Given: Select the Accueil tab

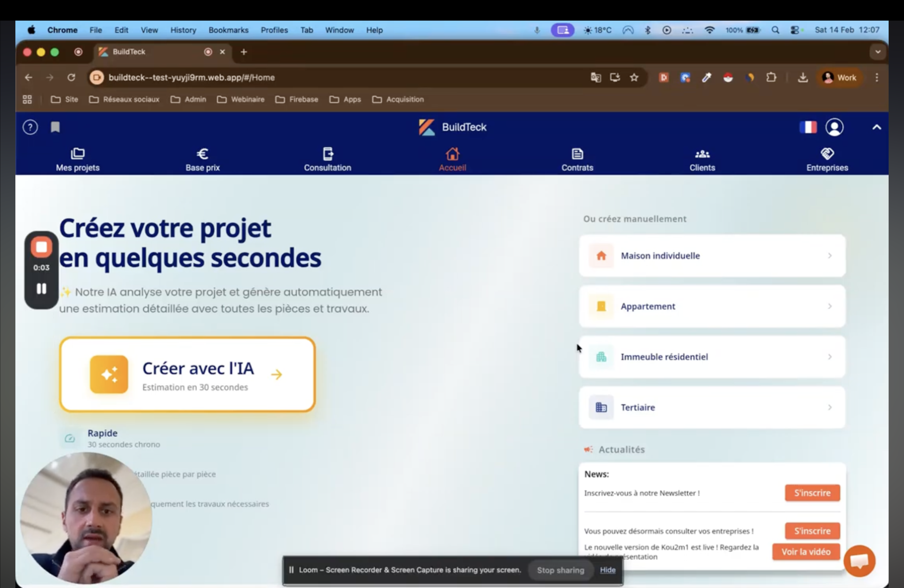Looking at the screenshot, I should (x=452, y=159).
